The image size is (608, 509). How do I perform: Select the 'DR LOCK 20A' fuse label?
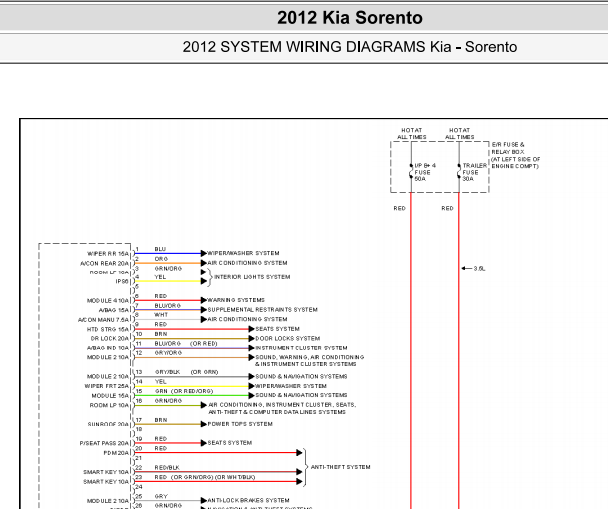pyautogui.click(x=110, y=338)
